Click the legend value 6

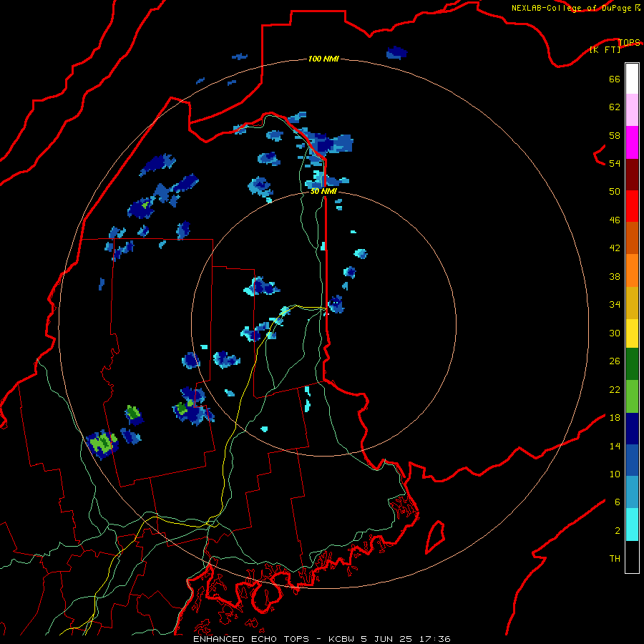[618, 502]
